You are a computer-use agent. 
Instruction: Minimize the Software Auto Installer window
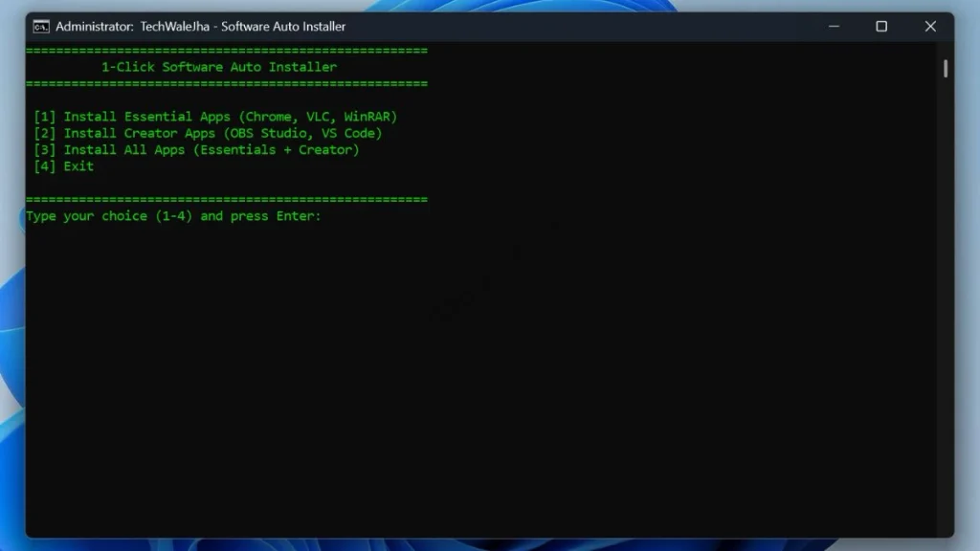click(834, 26)
